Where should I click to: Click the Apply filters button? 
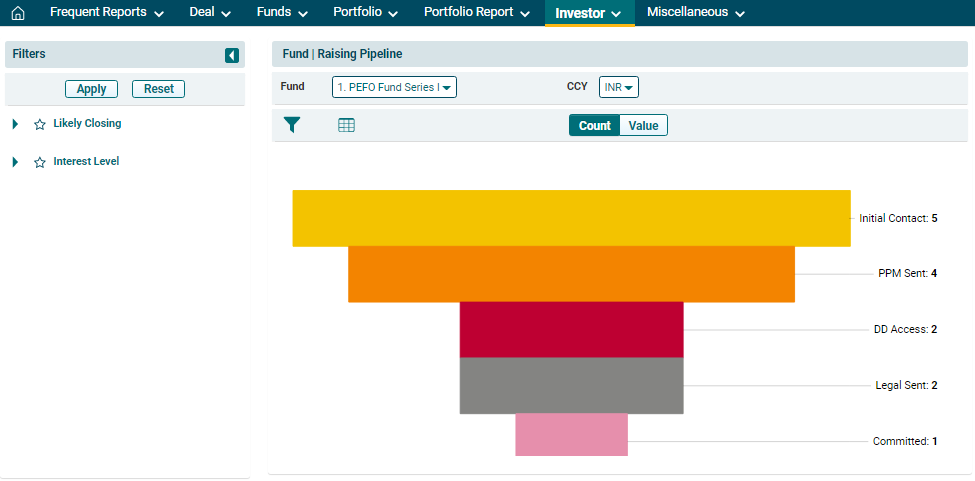coord(92,89)
